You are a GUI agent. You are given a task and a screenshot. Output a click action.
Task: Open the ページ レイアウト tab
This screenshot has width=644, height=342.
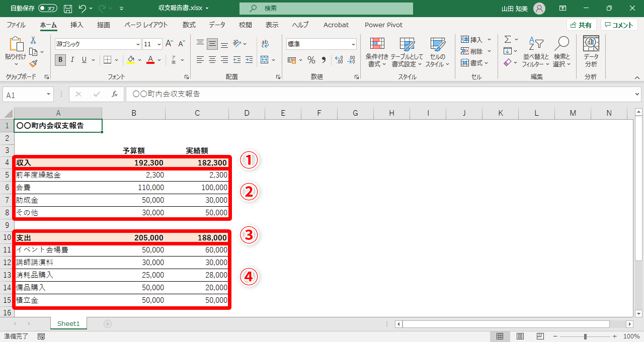(146, 25)
